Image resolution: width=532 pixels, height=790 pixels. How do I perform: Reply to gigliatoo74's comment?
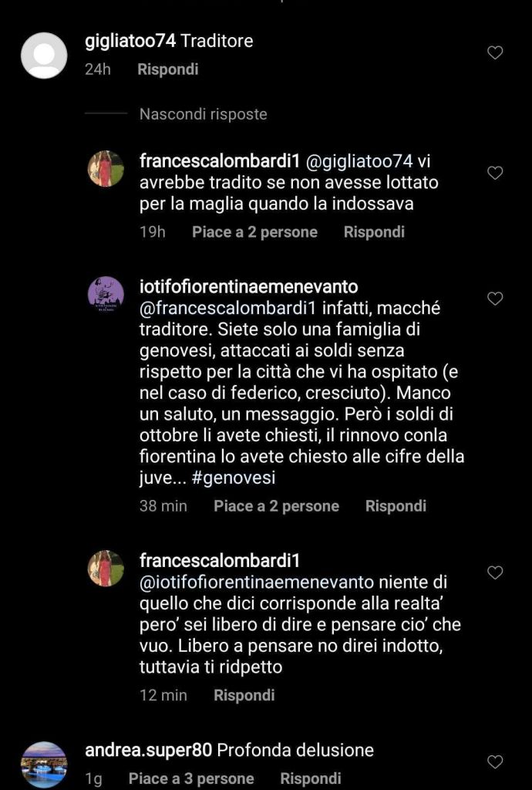tap(167, 69)
